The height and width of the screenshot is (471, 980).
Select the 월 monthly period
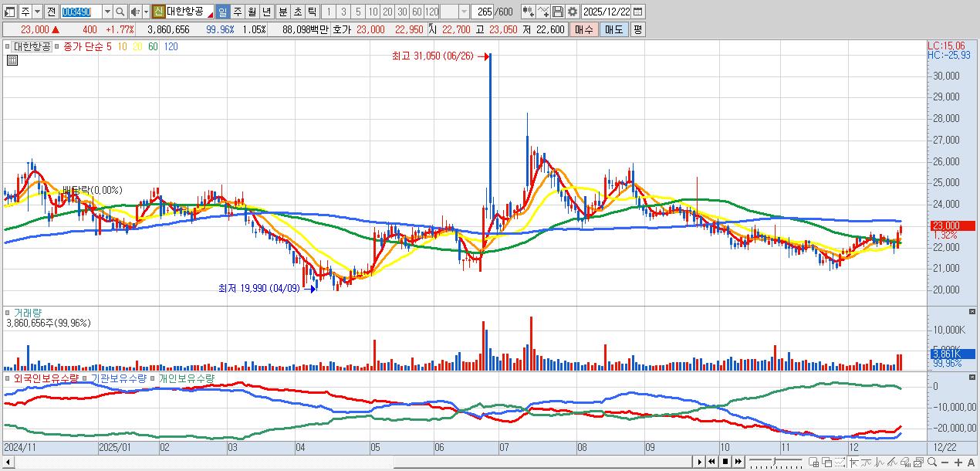(x=252, y=12)
